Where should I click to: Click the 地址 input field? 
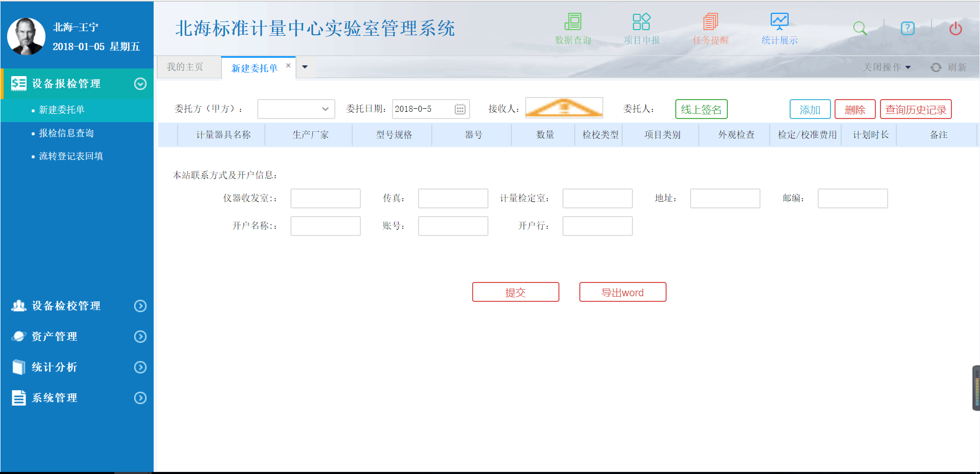point(725,198)
